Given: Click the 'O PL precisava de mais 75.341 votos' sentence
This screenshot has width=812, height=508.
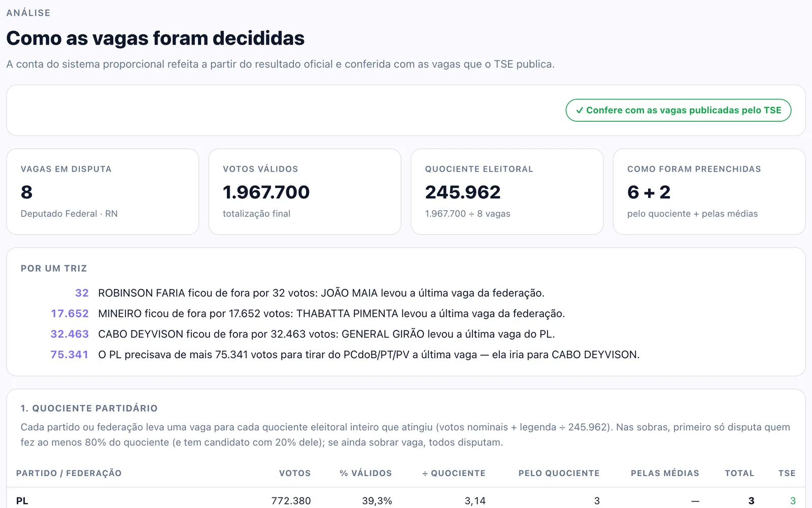Looking at the screenshot, I should [369, 354].
